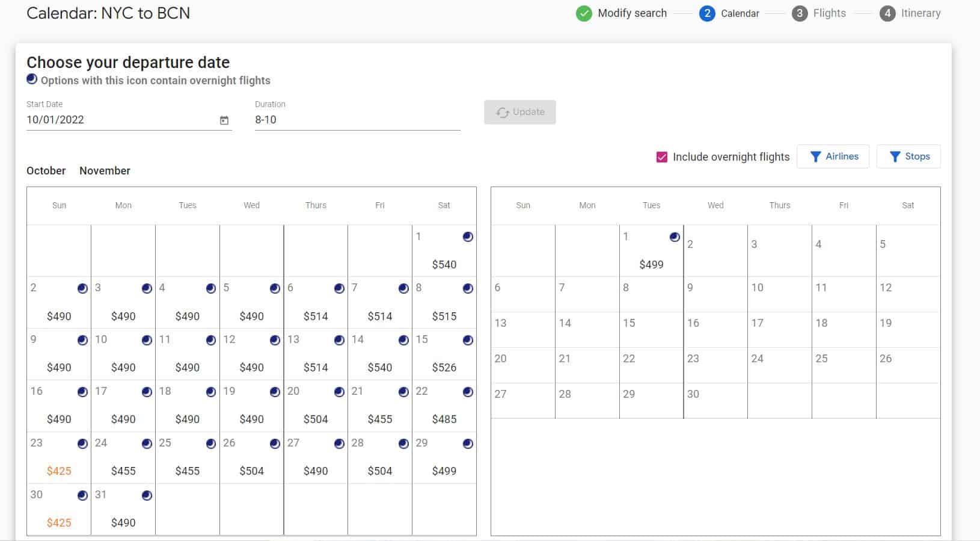Viewport: 980px width, 541px height.
Task: Select October 17 priced at $490
Action: tap(123, 406)
